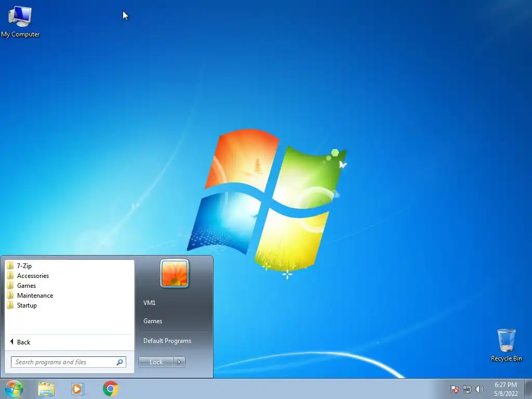Open Windows Explorer from the taskbar
This screenshot has height=399, width=532.
point(46,389)
